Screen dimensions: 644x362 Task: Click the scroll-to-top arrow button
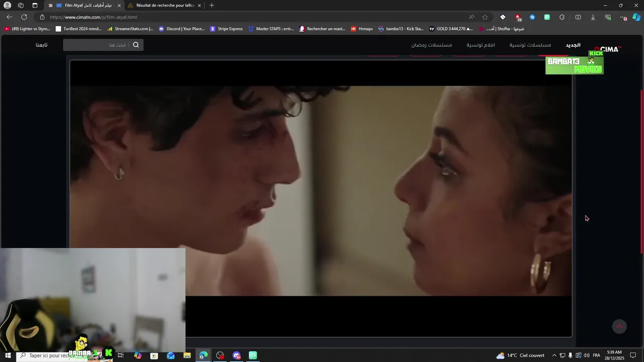619,326
